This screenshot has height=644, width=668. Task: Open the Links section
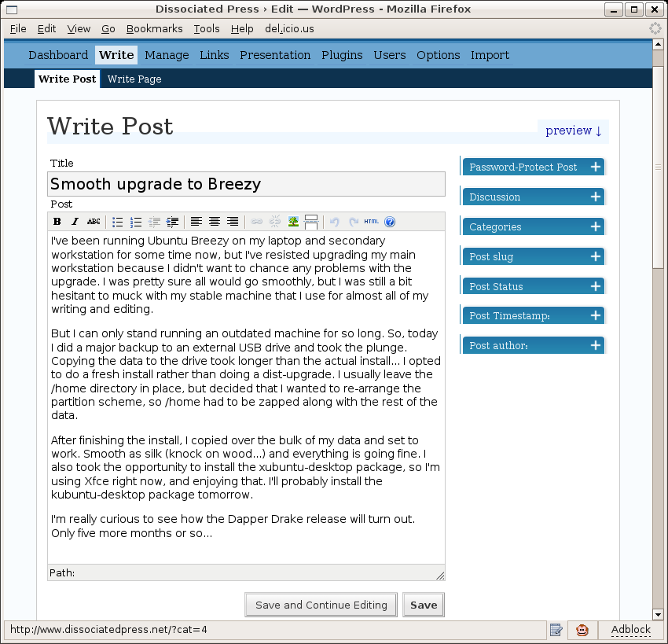pyautogui.click(x=215, y=55)
